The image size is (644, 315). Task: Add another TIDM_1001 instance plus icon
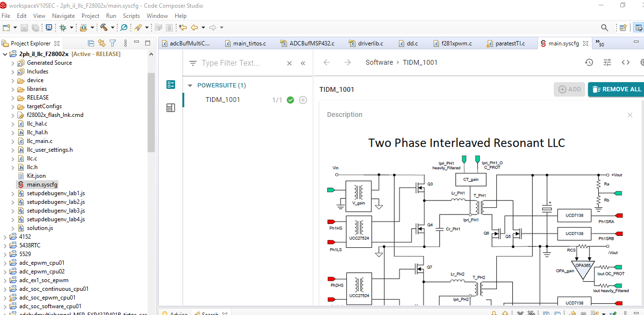point(303,100)
